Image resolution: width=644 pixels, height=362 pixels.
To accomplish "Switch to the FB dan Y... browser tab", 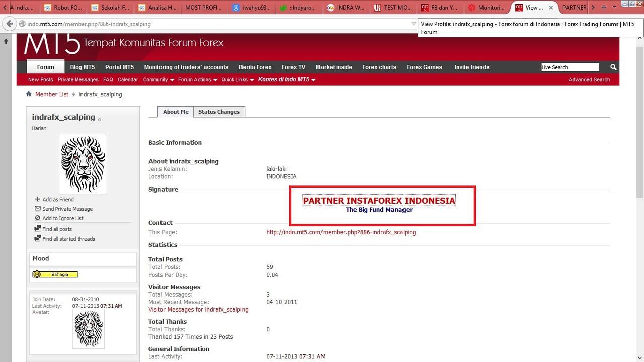I will coord(440,8).
